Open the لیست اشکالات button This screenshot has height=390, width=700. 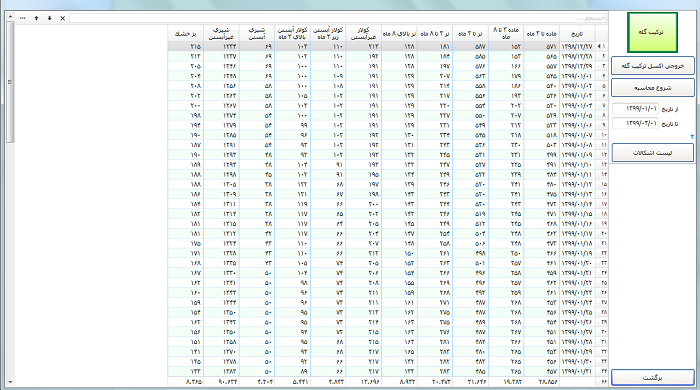[x=653, y=153]
